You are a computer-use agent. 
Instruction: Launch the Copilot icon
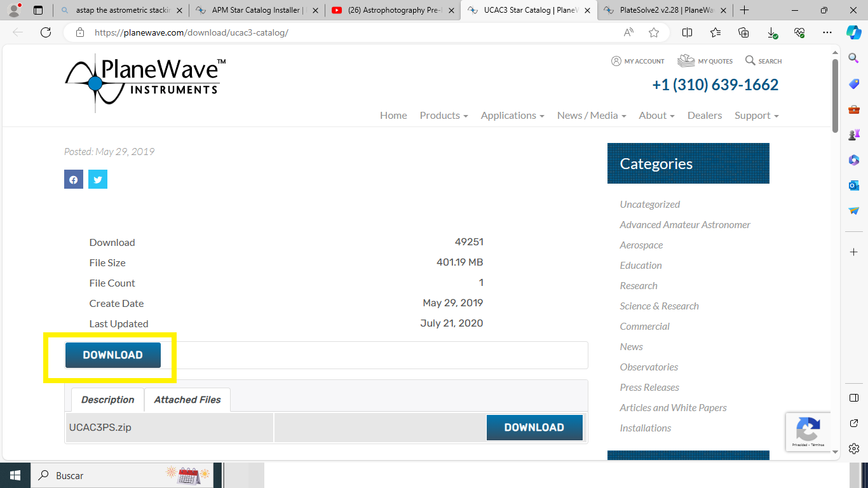click(x=853, y=32)
